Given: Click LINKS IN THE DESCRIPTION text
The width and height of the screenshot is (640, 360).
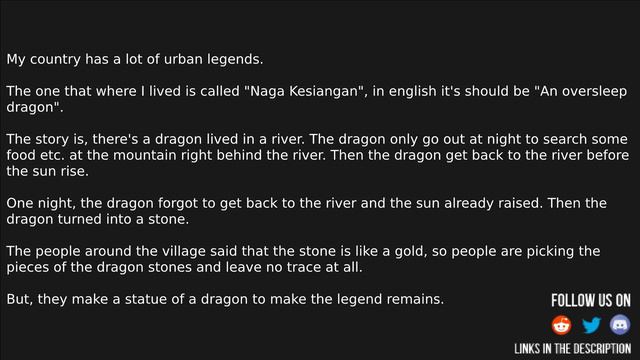Looking at the screenshot, I should pos(572,349).
